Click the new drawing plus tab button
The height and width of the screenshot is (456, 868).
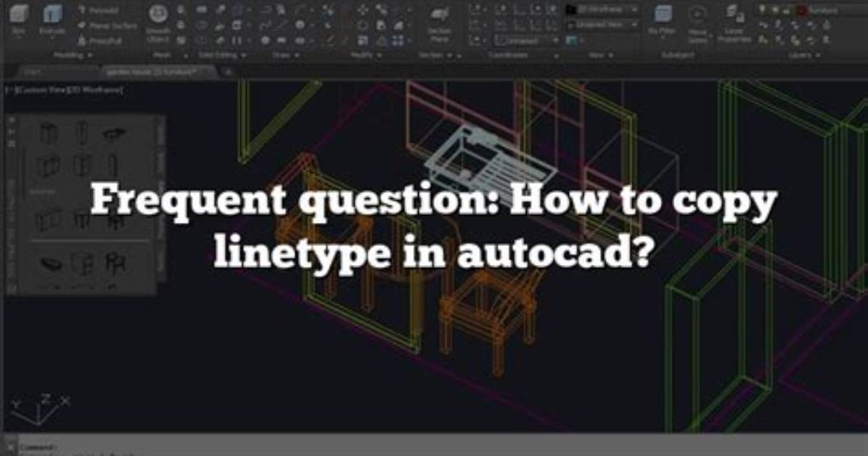(x=227, y=72)
